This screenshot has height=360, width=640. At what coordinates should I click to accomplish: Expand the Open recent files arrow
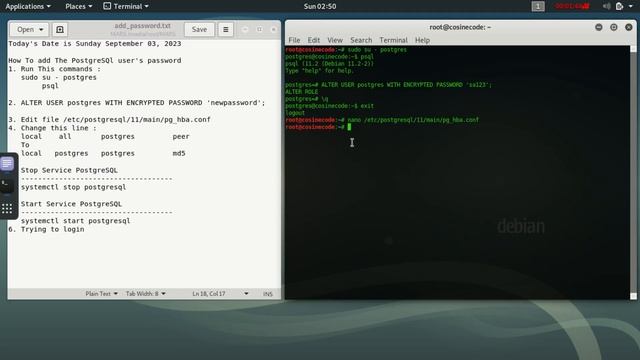41,29
